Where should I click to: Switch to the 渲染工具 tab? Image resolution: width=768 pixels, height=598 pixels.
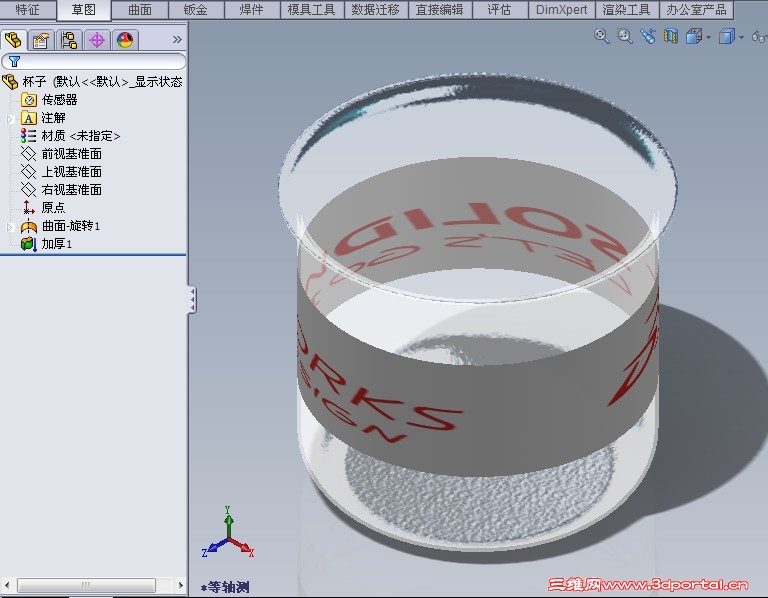626,10
